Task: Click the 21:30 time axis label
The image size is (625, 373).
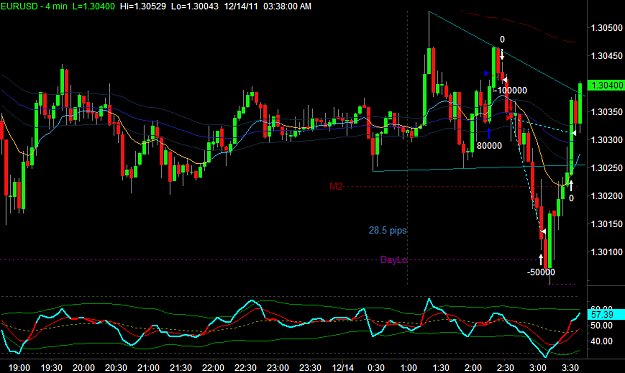Action: 181,367
